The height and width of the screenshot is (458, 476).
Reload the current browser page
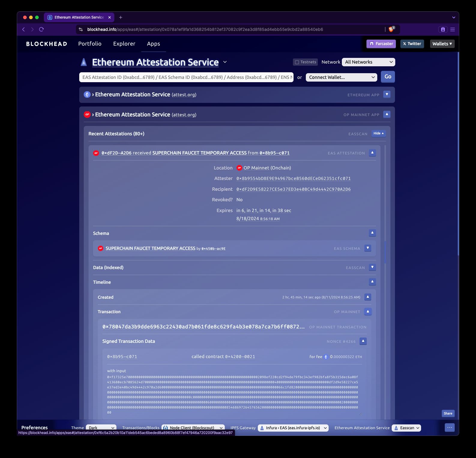[x=41, y=29]
